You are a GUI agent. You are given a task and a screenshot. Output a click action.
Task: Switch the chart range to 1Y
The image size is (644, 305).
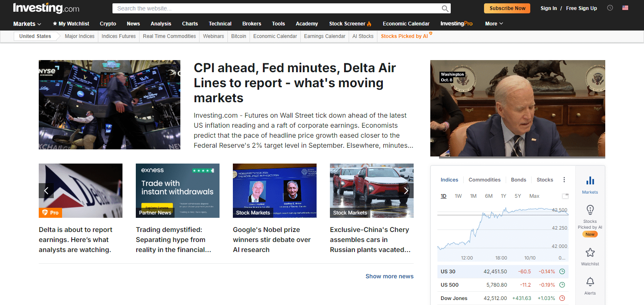(x=504, y=196)
